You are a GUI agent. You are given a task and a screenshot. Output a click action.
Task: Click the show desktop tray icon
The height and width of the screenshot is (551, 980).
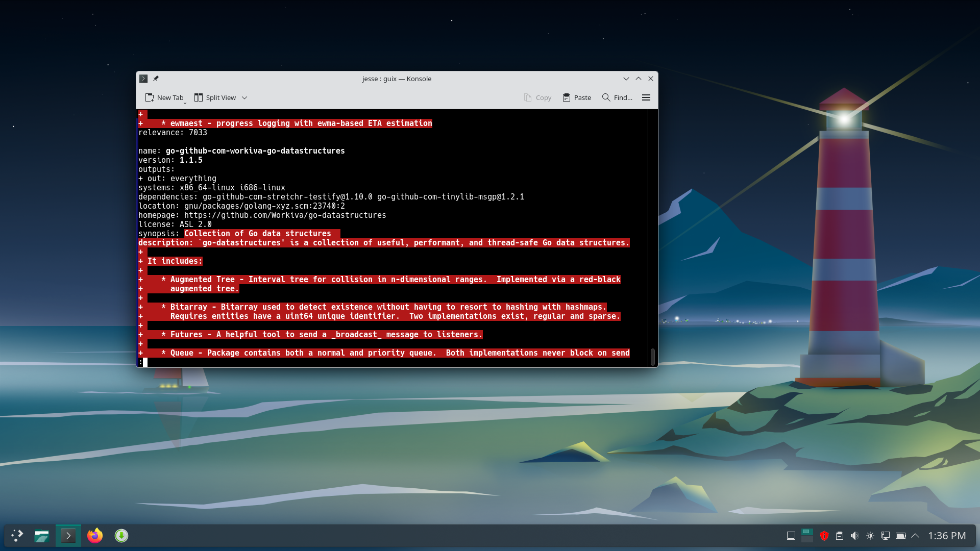coord(791,536)
